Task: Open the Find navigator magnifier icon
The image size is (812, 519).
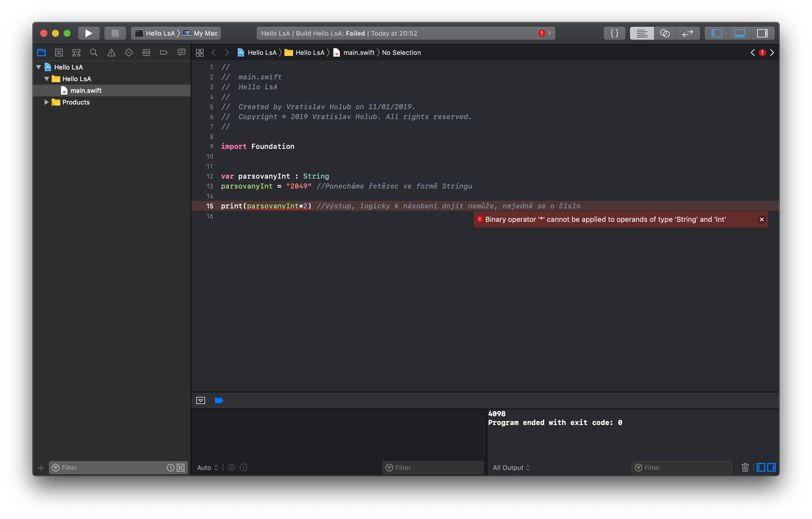Action: pos(94,52)
